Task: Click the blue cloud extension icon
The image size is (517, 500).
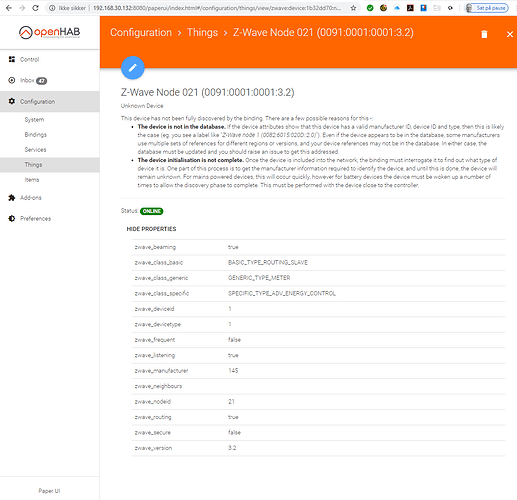Action: click(x=397, y=8)
